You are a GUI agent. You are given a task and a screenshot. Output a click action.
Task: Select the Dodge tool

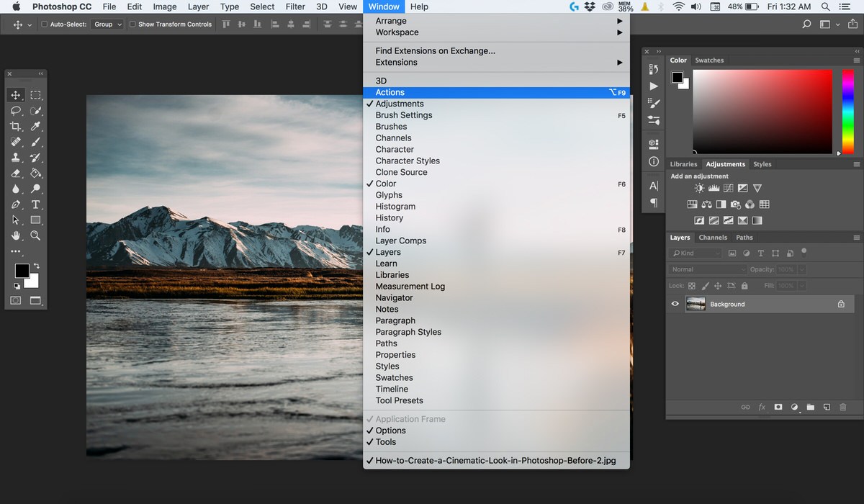(35, 189)
